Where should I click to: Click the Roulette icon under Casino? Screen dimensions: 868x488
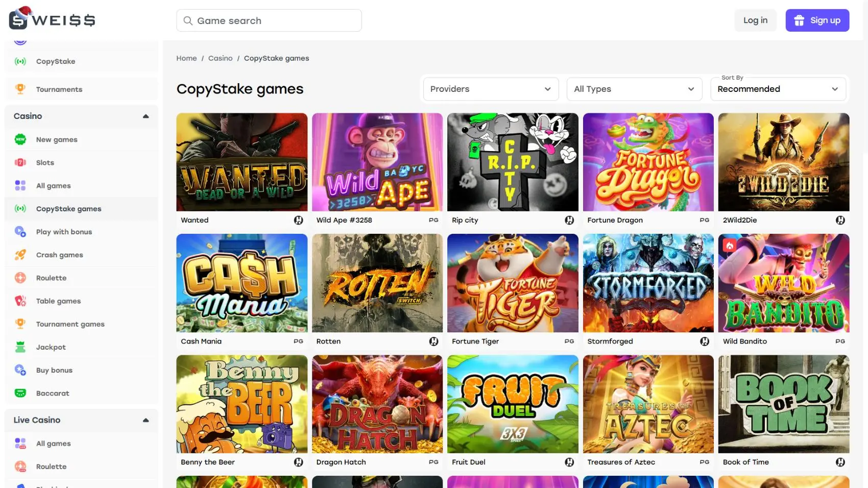(20, 278)
